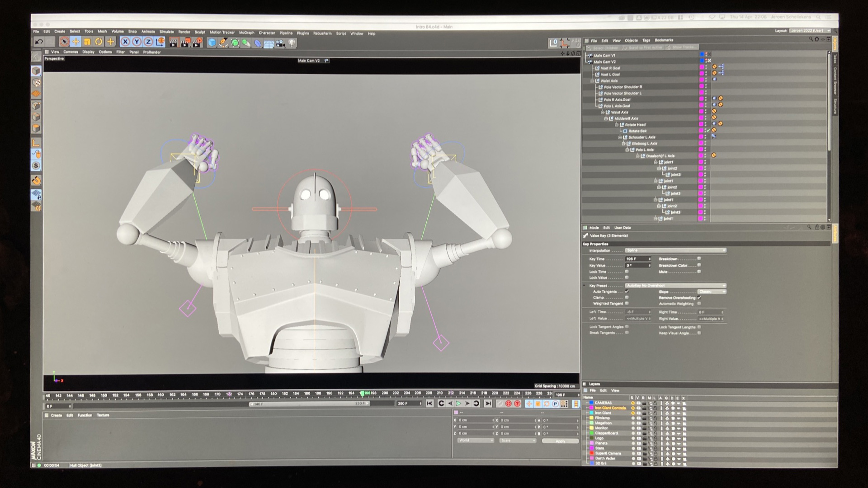Go to start of animation

[x=429, y=404]
